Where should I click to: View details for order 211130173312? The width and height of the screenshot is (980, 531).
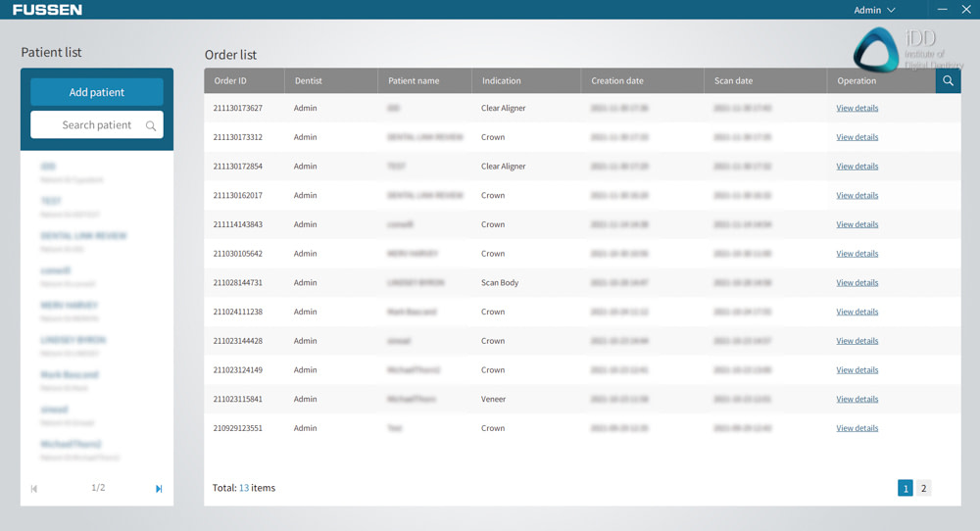tap(857, 137)
